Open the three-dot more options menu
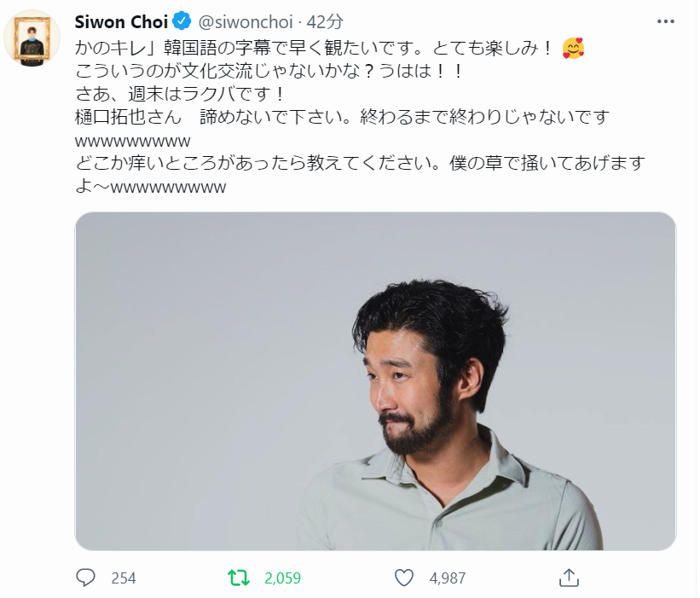Screen dimensions: 700x598 [x=666, y=21]
